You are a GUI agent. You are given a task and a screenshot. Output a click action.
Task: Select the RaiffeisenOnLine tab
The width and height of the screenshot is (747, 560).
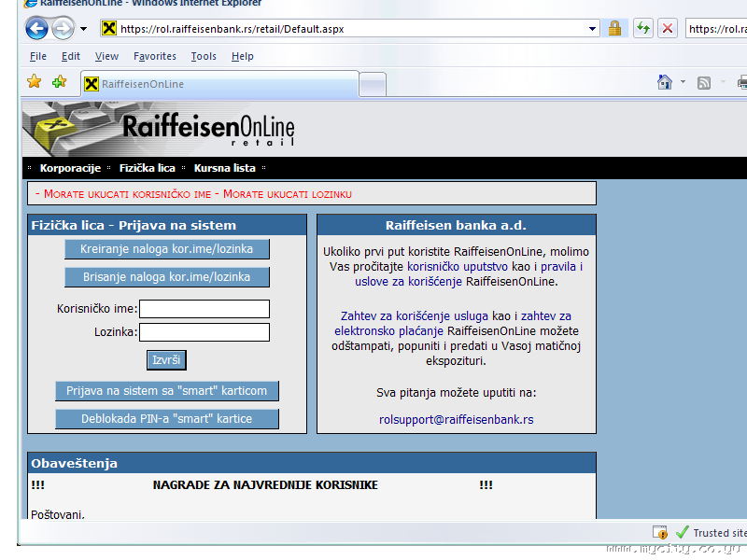pyautogui.click(x=219, y=84)
